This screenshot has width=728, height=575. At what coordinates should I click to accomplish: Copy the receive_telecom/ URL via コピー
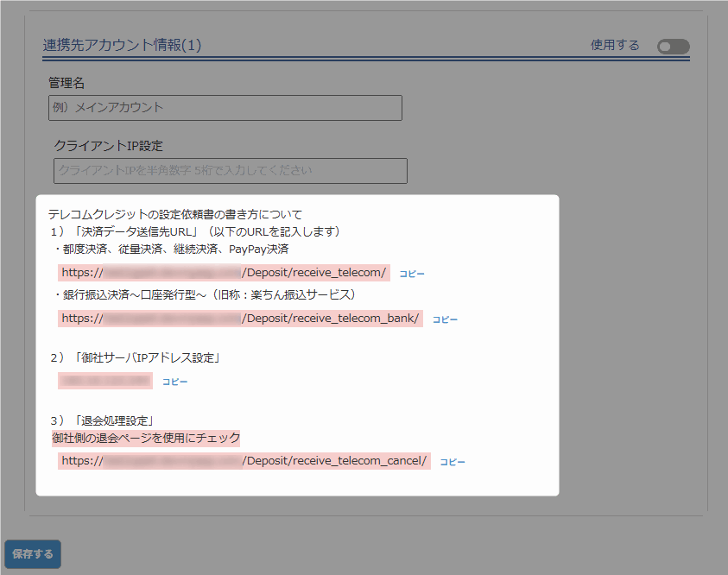tap(412, 274)
